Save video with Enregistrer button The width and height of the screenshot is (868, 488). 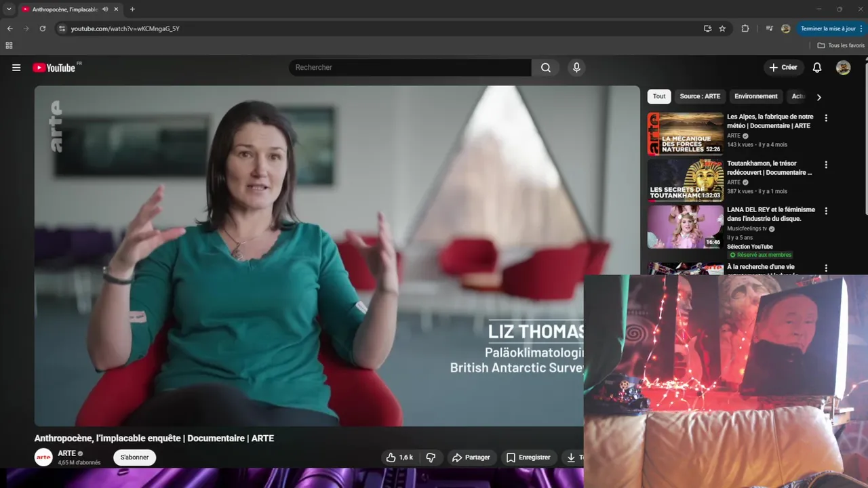(528, 457)
